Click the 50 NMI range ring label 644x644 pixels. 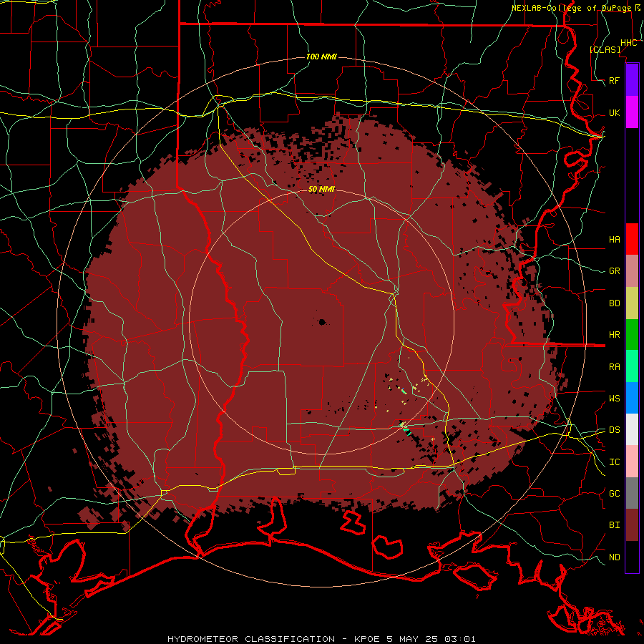pyautogui.click(x=321, y=189)
